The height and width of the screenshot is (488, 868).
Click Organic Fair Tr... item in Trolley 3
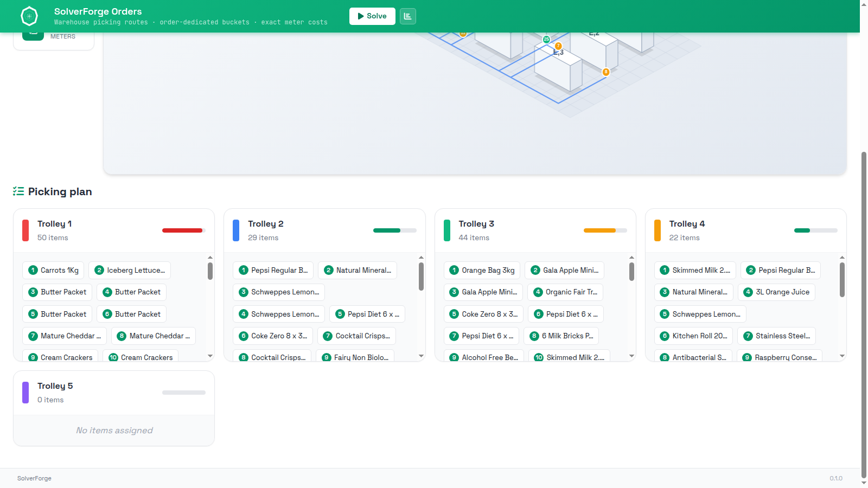click(x=565, y=292)
